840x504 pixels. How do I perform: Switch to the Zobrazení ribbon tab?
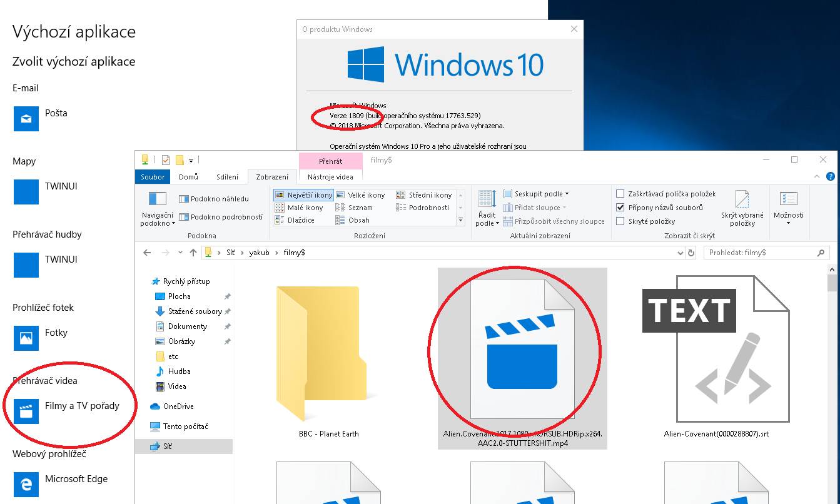click(x=272, y=177)
